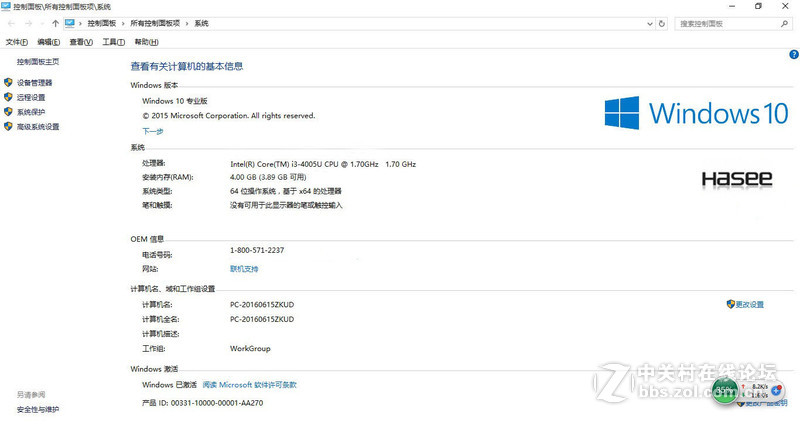Click the Forward navigation arrow
Screen dimensions: 800x426
click(29, 23)
